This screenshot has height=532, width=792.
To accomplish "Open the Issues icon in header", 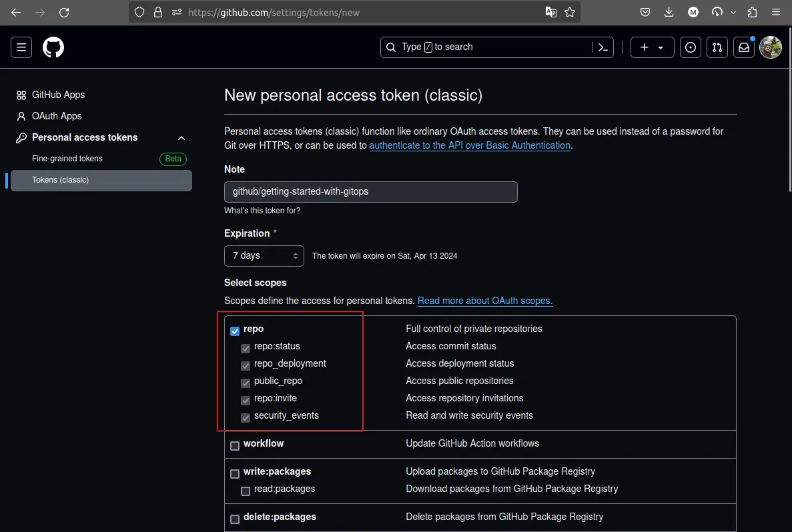I will (x=691, y=47).
